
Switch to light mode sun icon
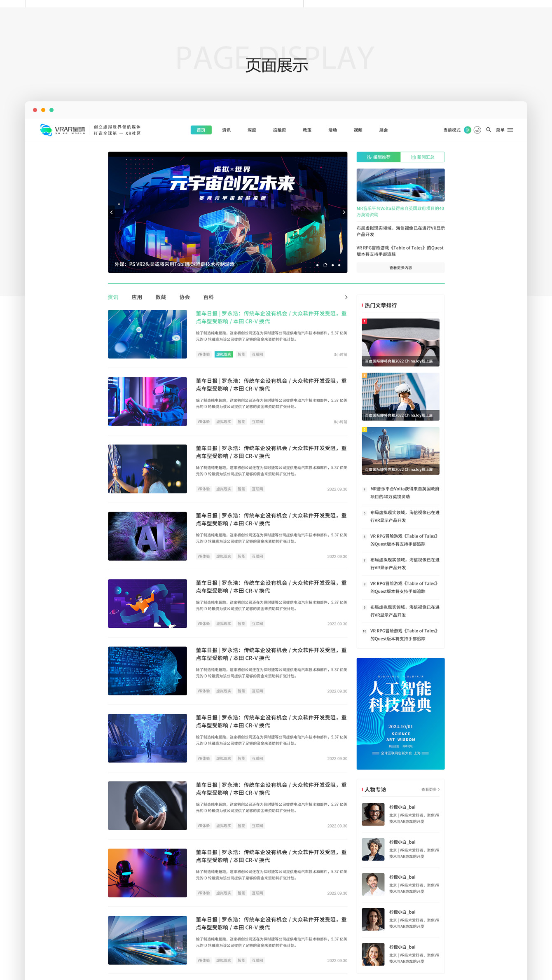[468, 130]
